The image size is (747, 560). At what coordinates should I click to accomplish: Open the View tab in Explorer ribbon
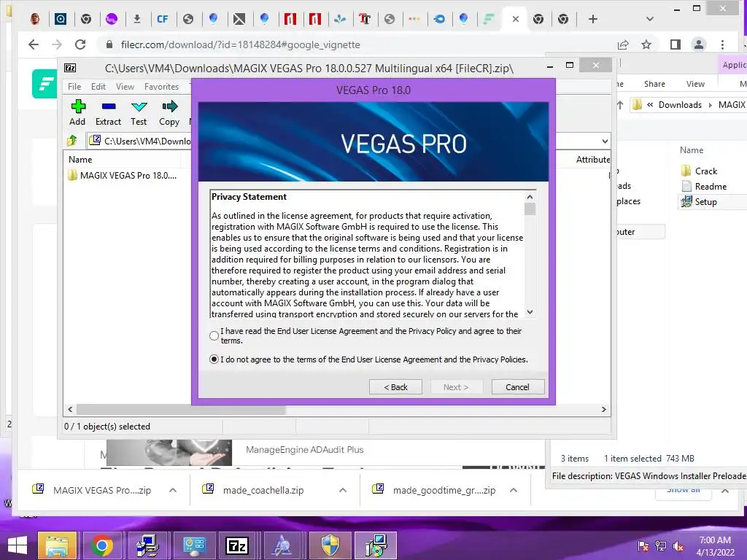pyautogui.click(x=695, y=84)
